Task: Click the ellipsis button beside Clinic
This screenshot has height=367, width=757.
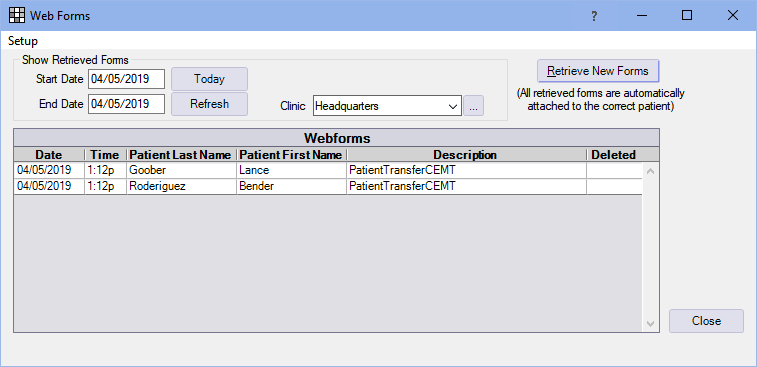Action: tap(474, 106)
